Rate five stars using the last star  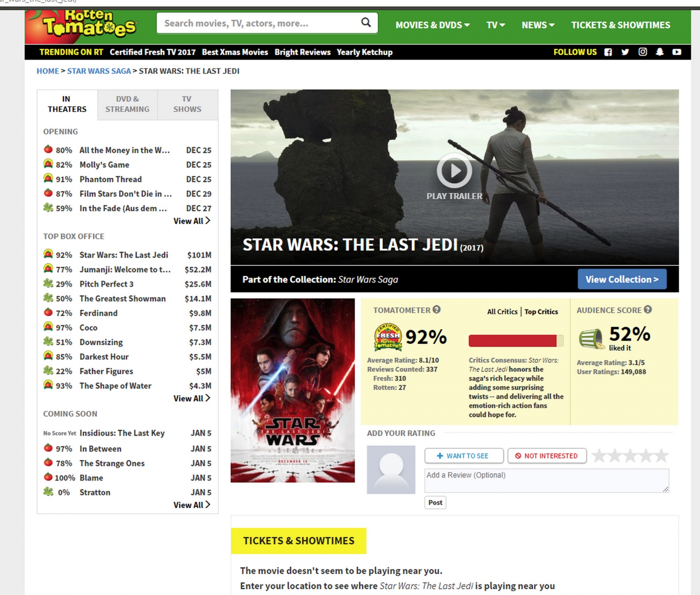(x=661, y=456)
